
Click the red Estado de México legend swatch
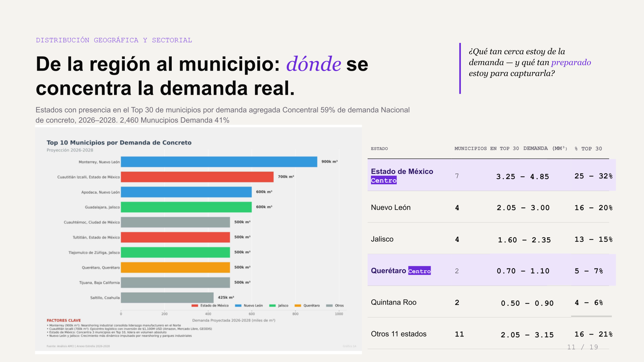point(195,306)
